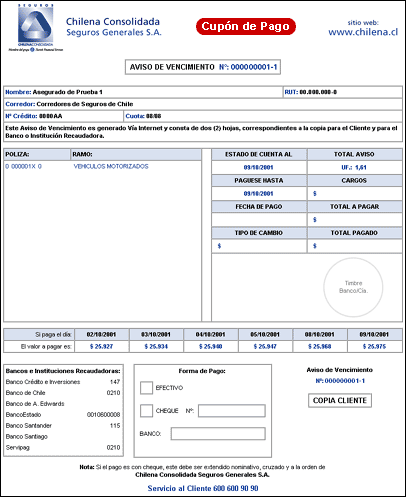
Task: Click the Nº Crédito 0000AA field
Action: pyautogui.click(x=63, y=116)
